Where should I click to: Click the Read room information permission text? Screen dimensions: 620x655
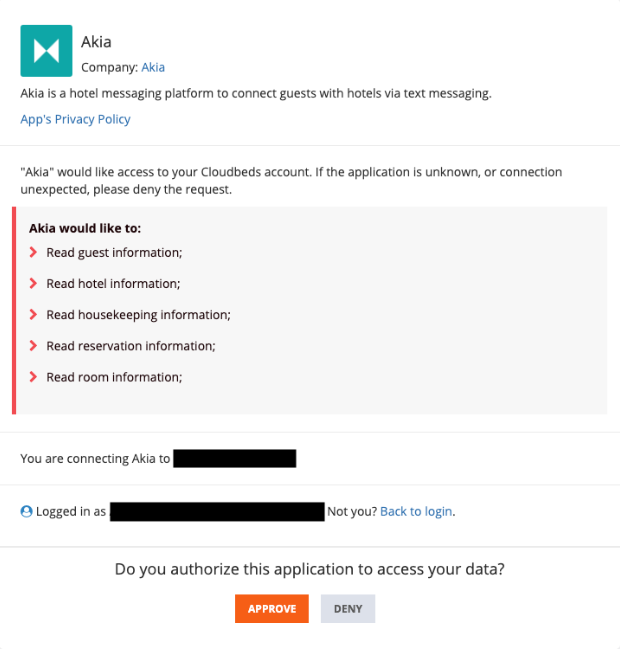coord(114,377)
